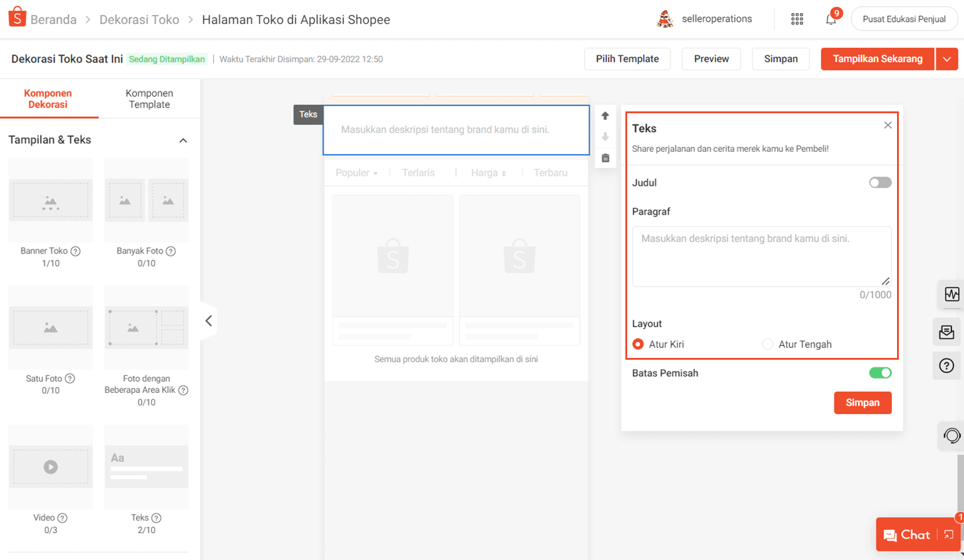Expand the Tampilkan Sekarang dropdown arrow
The width and height of the screenshot is (964, 560).
coord(946,59)
